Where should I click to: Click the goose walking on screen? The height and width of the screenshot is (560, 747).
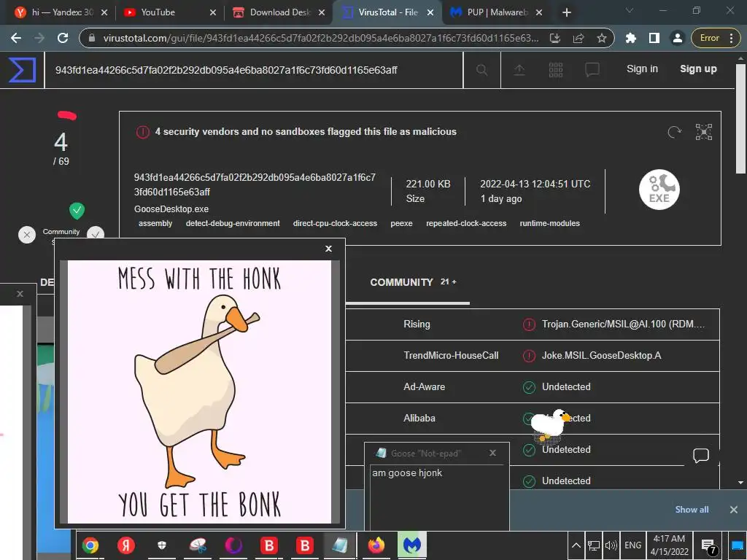click(549, 424)
